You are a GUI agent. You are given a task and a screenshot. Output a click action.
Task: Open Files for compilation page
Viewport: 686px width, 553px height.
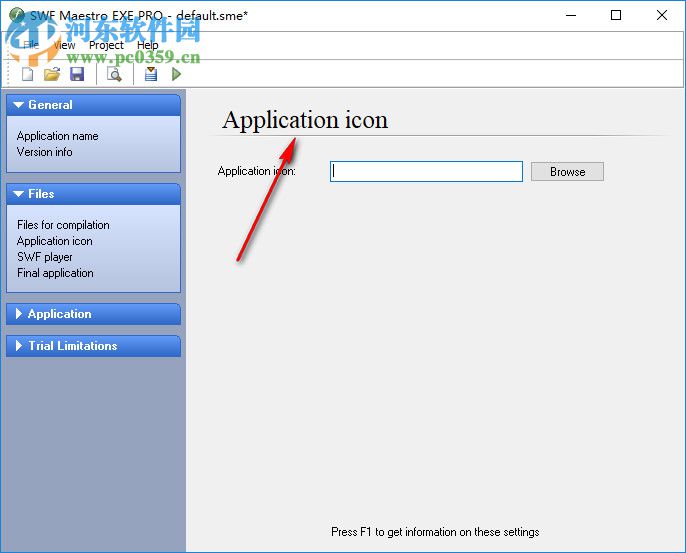click(x=63, y=225)
